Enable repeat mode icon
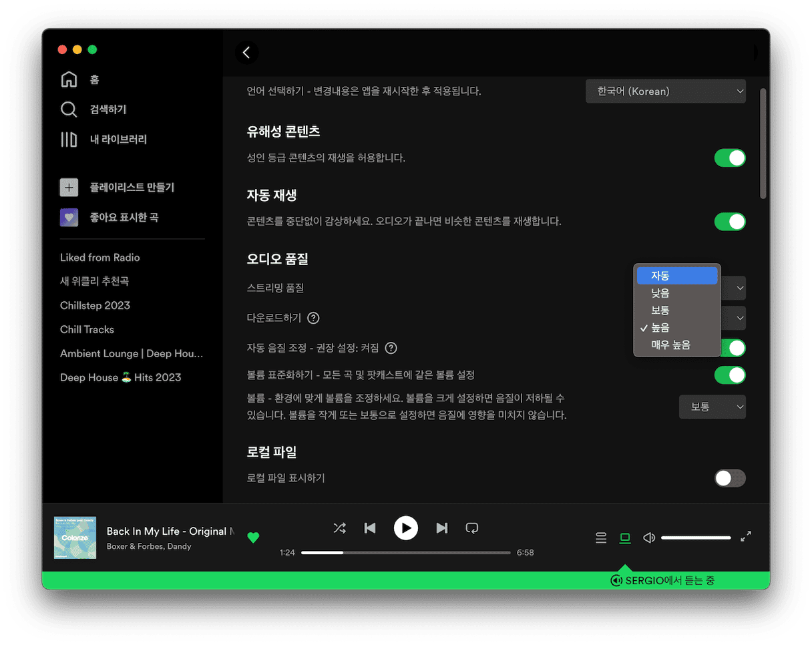Image resolution: width=812 pixels, height=645 pixels. 472,528
